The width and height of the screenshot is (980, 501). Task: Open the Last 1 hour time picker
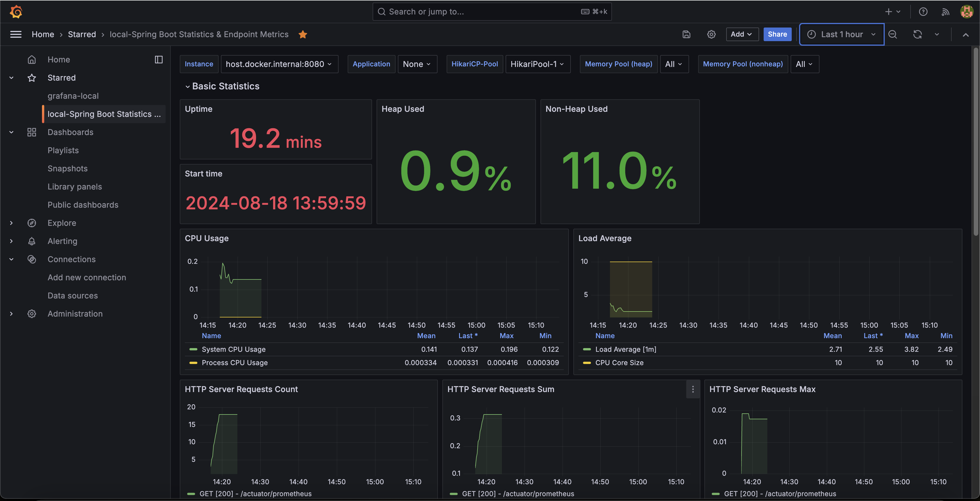(x=842, y=34)
